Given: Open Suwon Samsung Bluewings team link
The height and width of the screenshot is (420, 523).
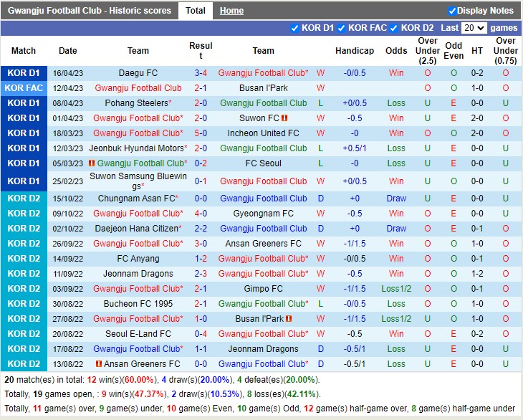Looking at the screenshot, I should [x=138, y=181].
